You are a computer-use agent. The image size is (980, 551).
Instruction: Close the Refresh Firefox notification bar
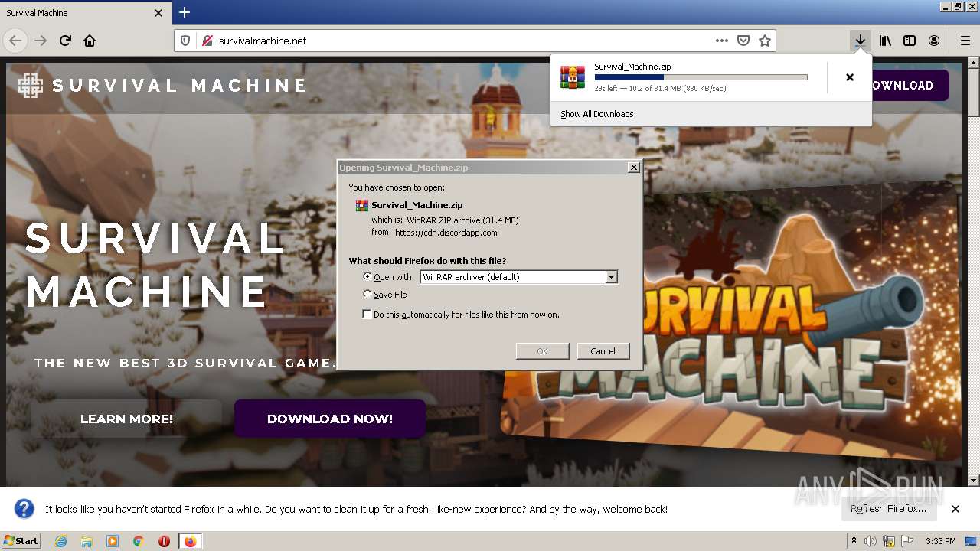955,509
